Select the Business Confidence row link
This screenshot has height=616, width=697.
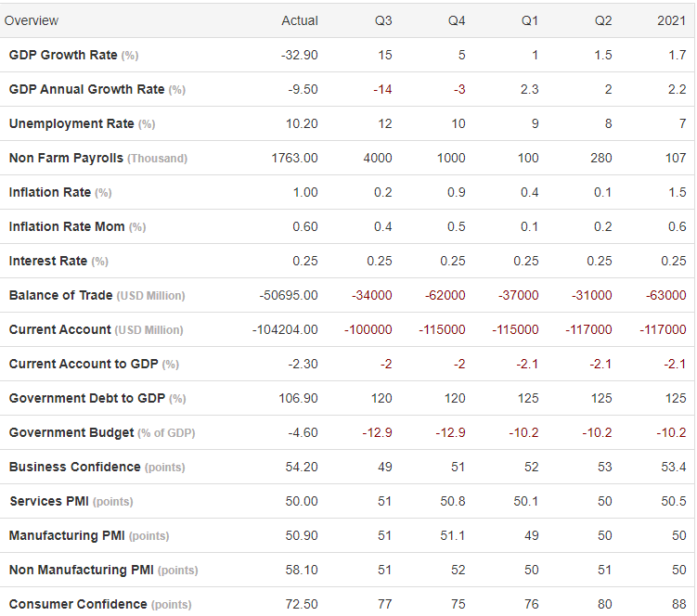[x=75, y=467]
